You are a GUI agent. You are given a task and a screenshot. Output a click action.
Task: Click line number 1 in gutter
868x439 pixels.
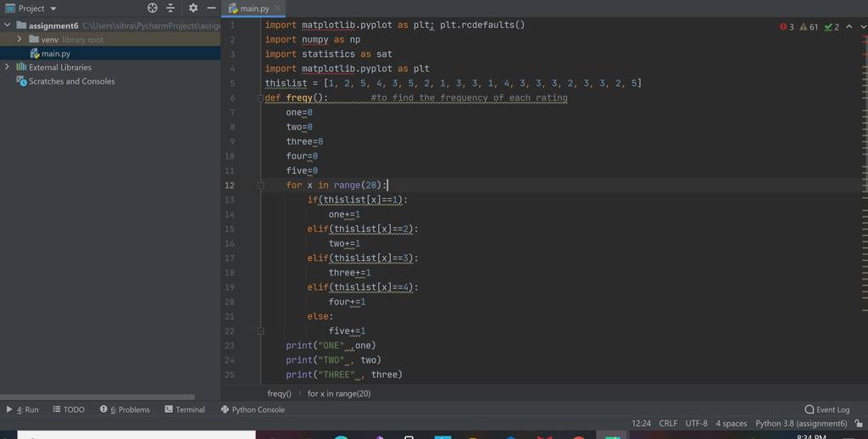point(232,25)
